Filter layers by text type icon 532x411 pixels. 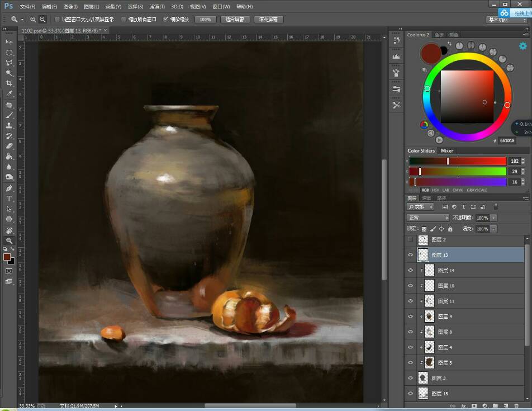tap(463, 207)
